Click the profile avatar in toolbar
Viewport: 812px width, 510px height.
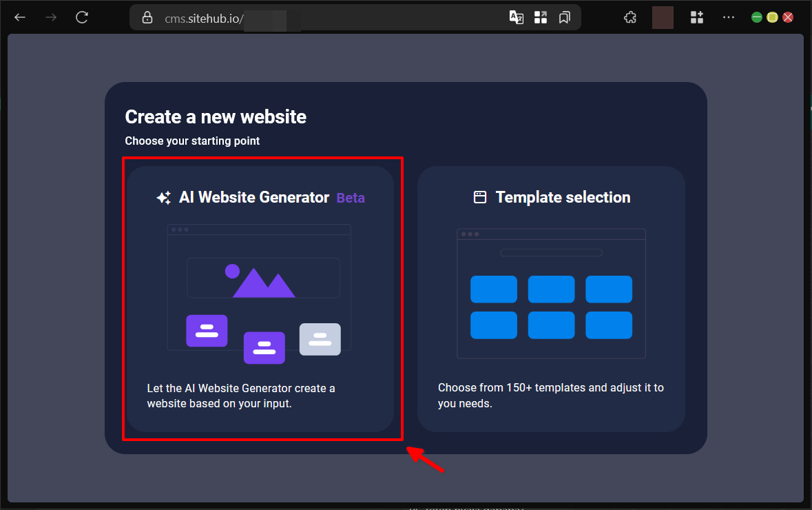[663, 17]
